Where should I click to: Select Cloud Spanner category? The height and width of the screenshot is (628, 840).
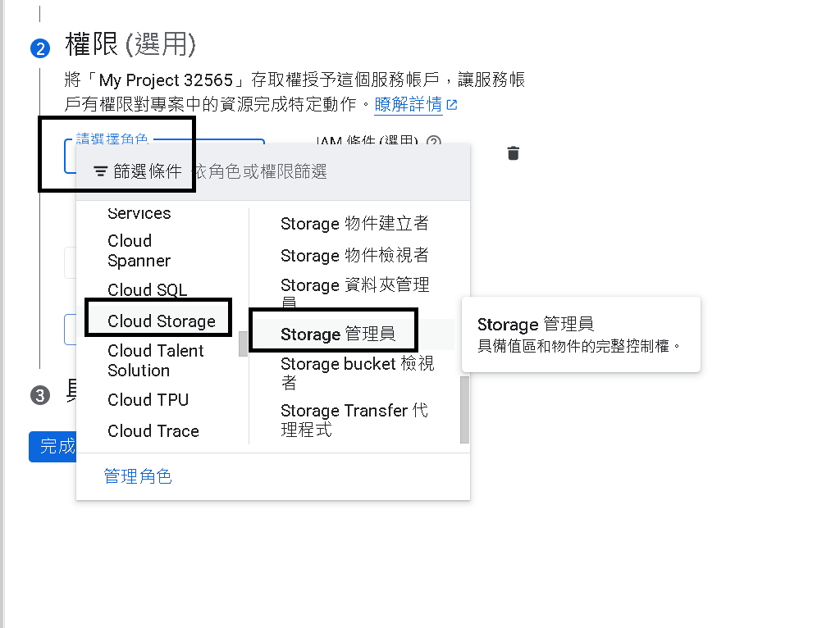139,251
